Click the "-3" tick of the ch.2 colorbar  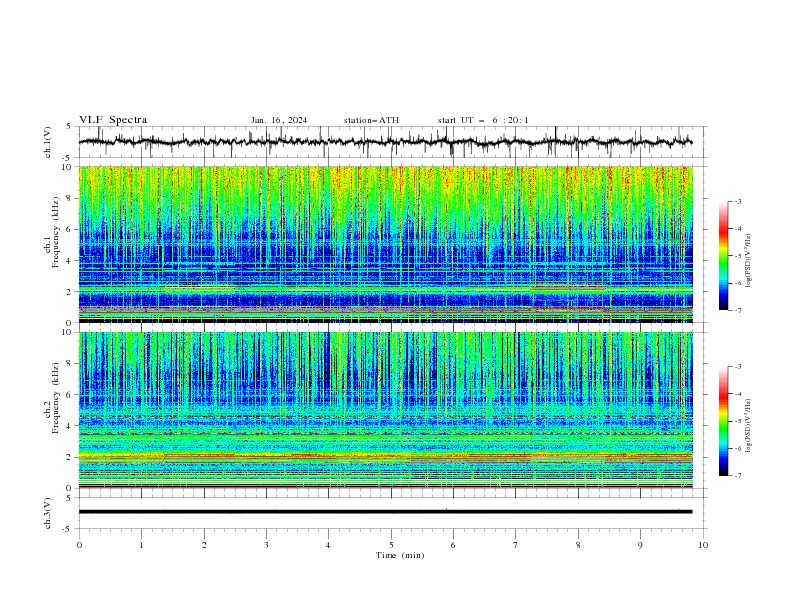(738, 367)
